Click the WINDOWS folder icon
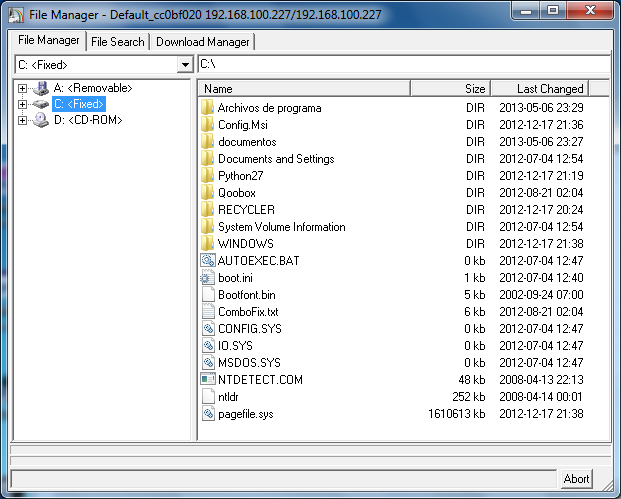The image size is (621, 499). tap(208, 243)
